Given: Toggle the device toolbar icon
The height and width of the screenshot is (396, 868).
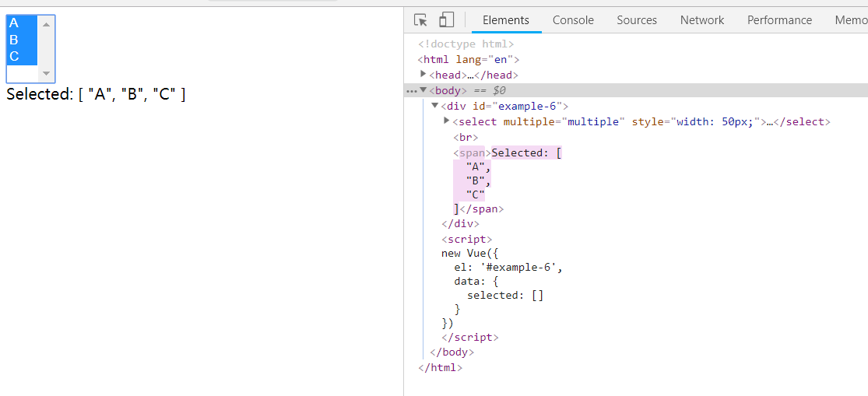Looking at the screenshot, I should coord(446,20).
